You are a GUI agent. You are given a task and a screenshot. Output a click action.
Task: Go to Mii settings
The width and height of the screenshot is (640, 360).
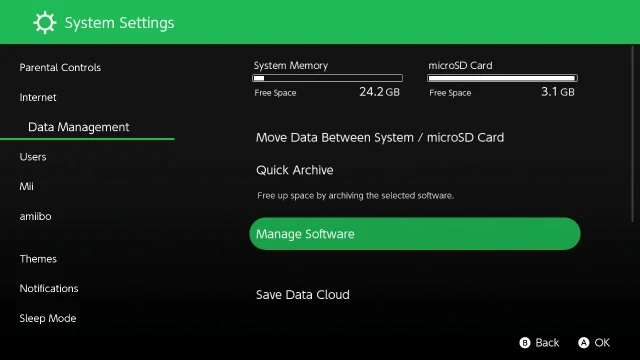[x=26, y=187]
